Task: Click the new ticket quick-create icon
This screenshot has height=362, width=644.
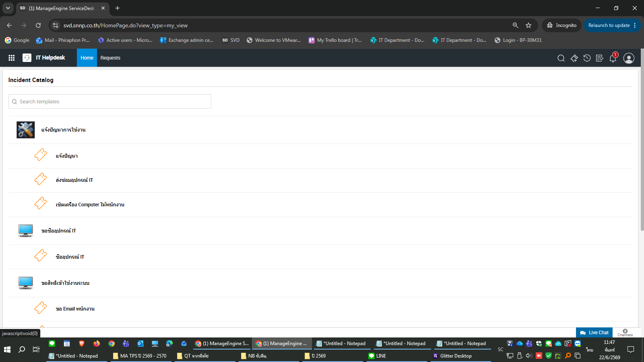Action: click(574, 58)
